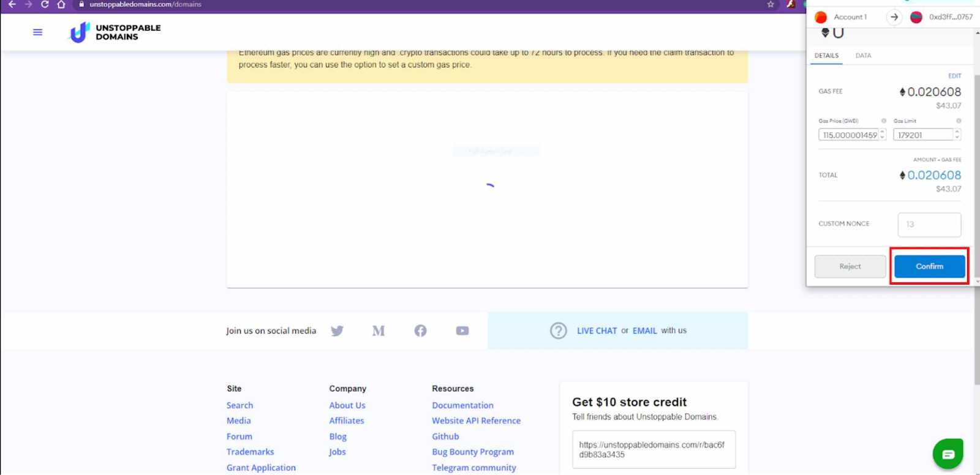
Task: Click the help question mark icon
Action: [558, 331]
